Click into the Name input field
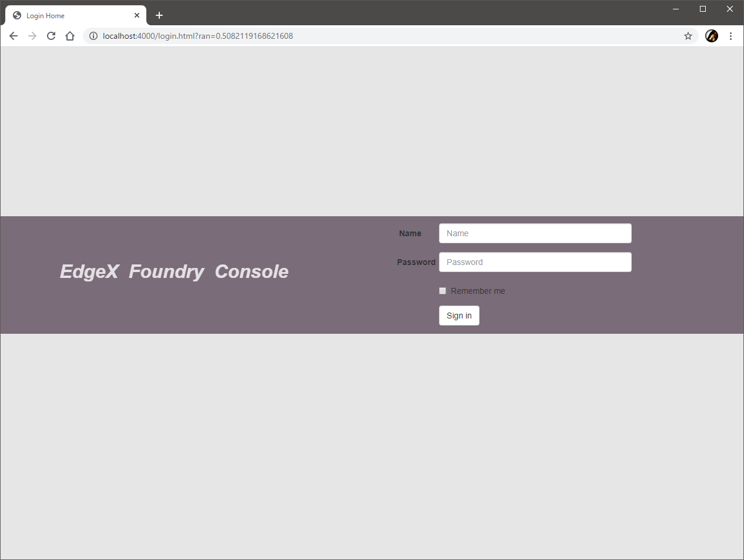Viewport: 744px width, 560px height. [535, 233]
